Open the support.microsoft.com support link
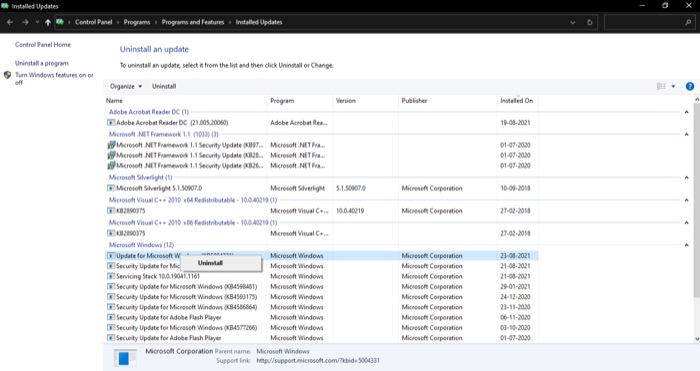The height and width of the screenshot is (371, 700). [318, 360]
